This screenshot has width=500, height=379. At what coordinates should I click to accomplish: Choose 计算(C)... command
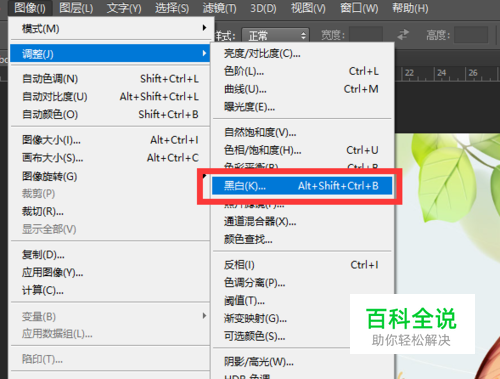click(x=110, y=291)
